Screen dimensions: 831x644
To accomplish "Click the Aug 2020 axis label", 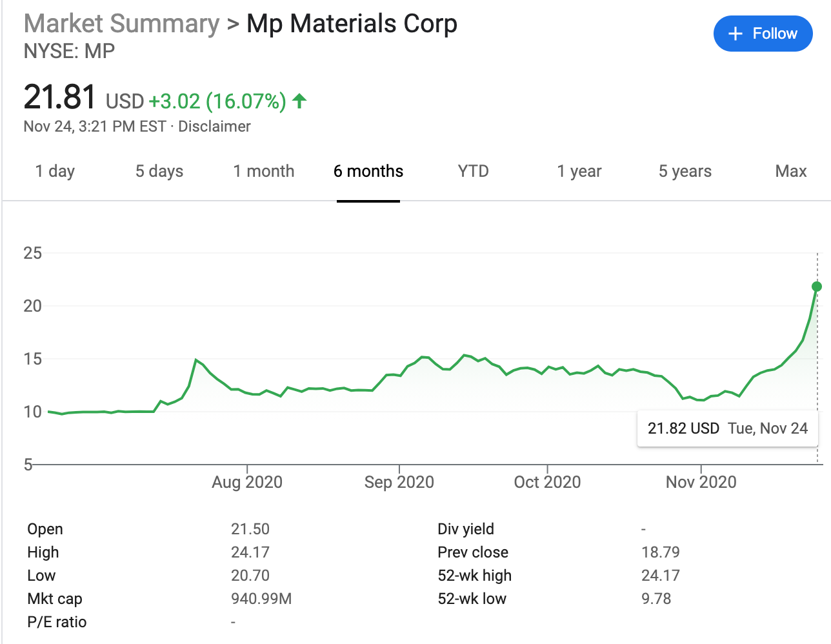I will point(247,482).
